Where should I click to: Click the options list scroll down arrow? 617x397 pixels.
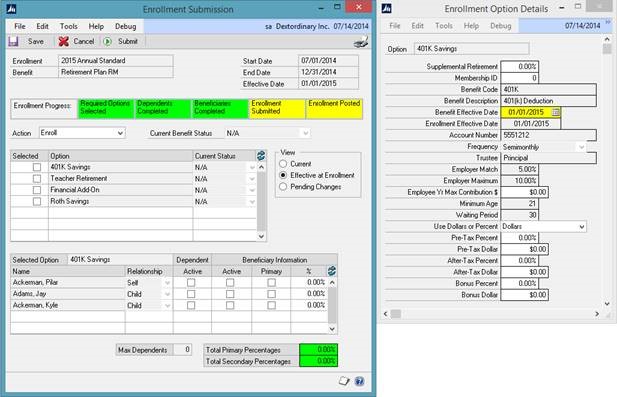pos(261,236)
